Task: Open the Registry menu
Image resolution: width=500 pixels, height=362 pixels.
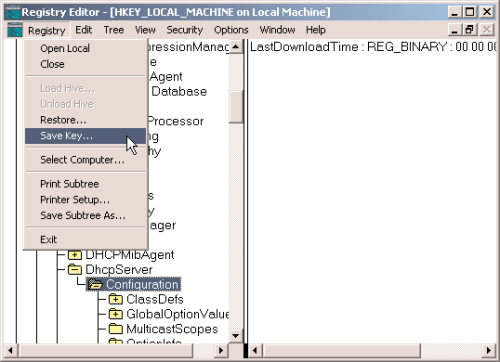Action: coord(47,30)
